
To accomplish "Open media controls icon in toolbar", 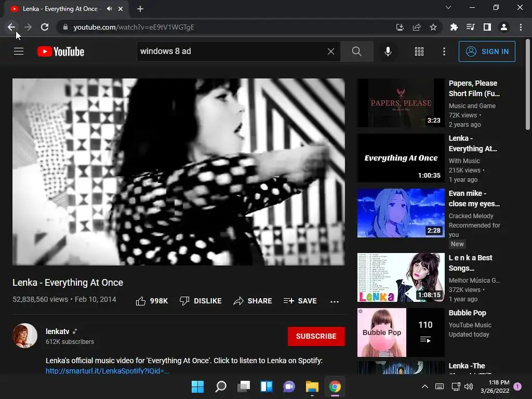I will (470, 27).
